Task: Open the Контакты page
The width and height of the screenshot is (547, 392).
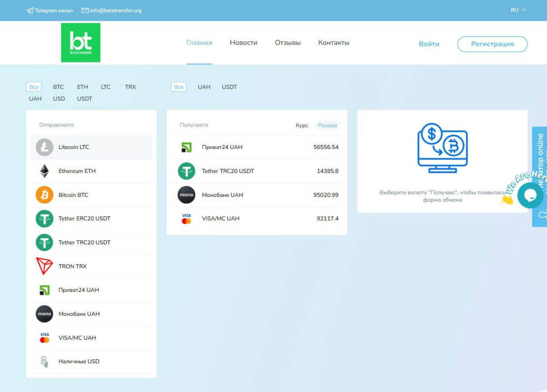Action: point(334,43)
